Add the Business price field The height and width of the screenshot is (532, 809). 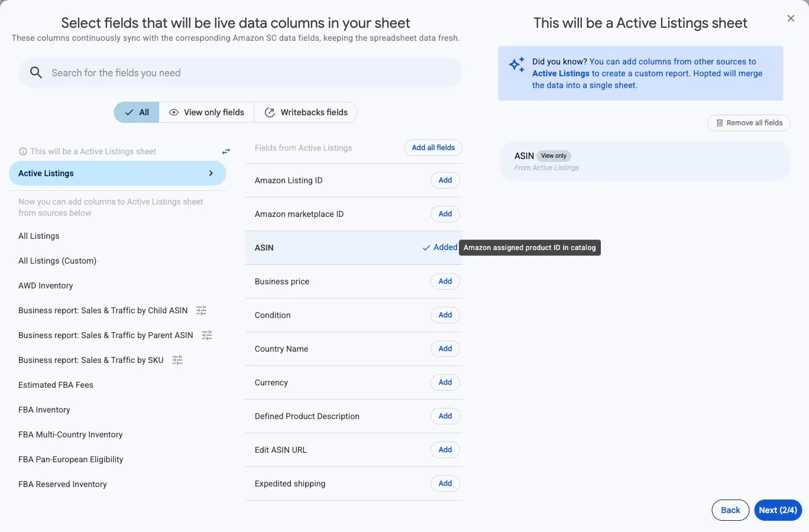[x=445, y=281]
